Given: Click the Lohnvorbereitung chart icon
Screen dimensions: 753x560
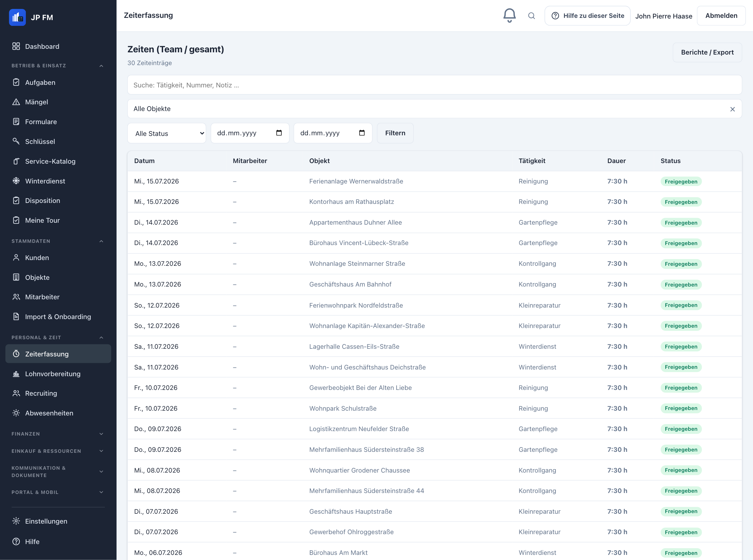Looking at the screenshot, I should [16, 374].
